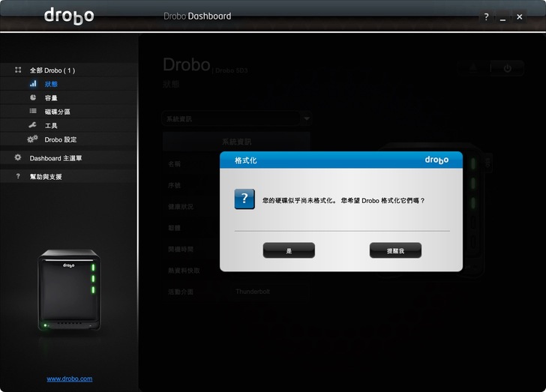Image resolution: width=546 pixels, height=392 pixels.
Task: Choose the 提醒我 button in dialog
Action: click(395, 250)
